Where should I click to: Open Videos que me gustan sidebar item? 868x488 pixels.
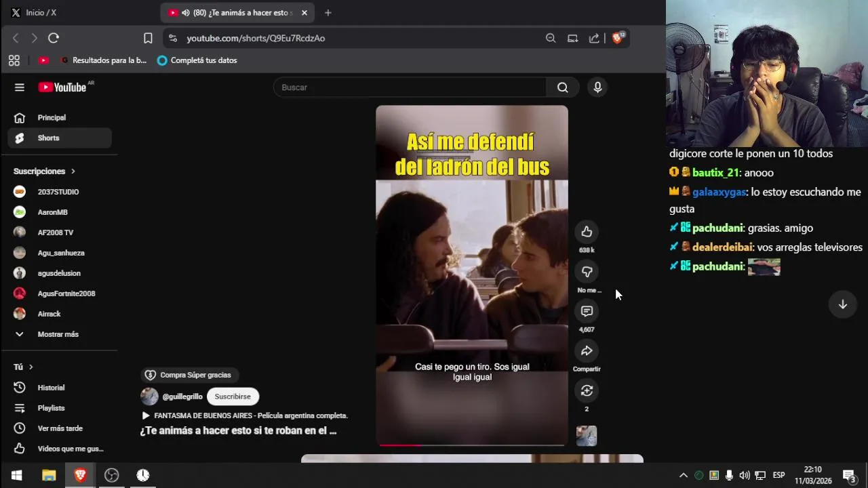pos(60,449)
